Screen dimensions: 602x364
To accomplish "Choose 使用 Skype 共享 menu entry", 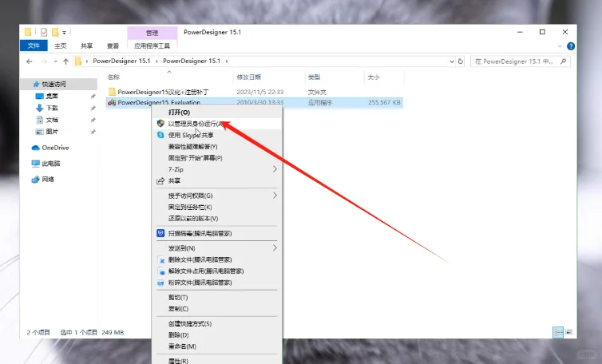I will pyautogui.click(x=217, y=135).
